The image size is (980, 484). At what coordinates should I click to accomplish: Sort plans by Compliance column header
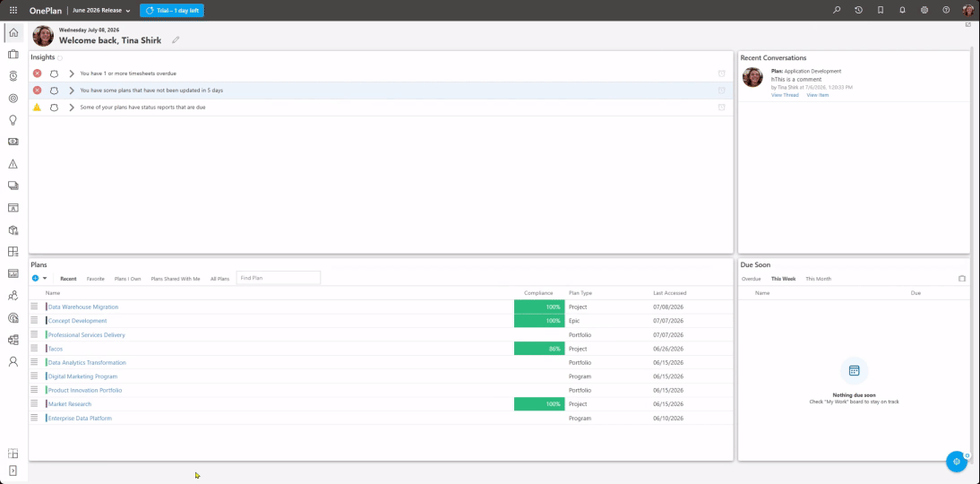point(538,293)
